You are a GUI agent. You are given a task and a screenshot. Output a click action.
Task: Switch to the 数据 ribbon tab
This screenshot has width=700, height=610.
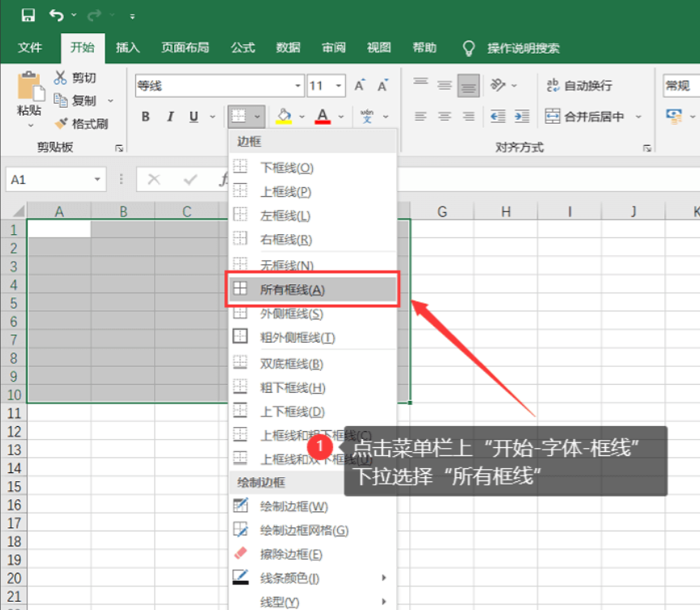(288, 47)
